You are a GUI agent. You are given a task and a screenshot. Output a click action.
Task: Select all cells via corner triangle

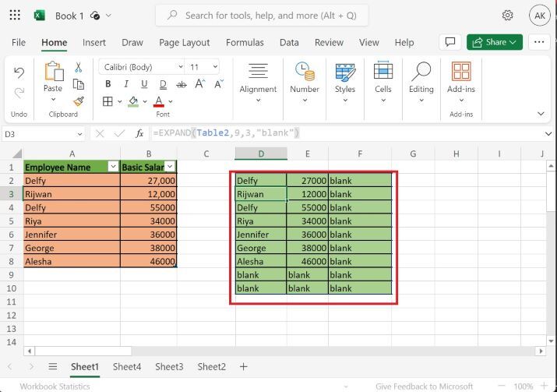tap(17, 154)
